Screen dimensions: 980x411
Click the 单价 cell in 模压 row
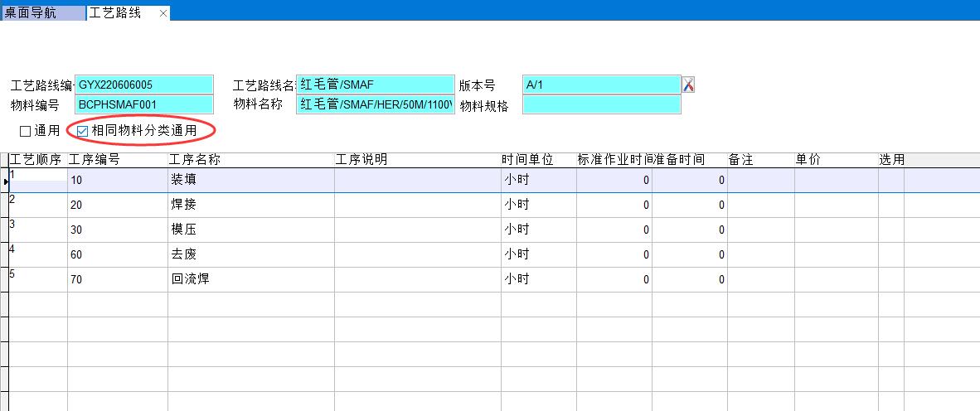pos(836,230)
